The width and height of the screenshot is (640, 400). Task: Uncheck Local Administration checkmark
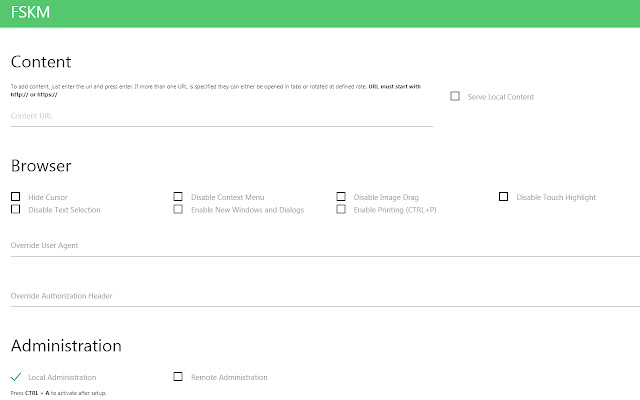click(16, 377)
